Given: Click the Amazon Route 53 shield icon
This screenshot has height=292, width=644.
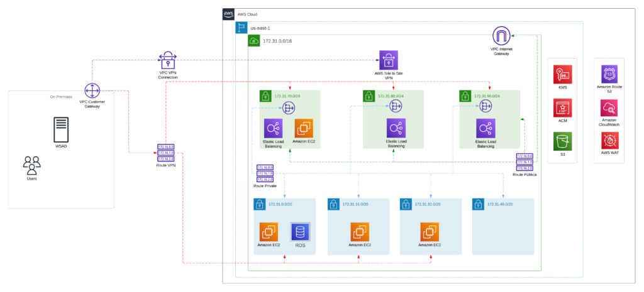Looking at the screenshot, I should point(610,74).
